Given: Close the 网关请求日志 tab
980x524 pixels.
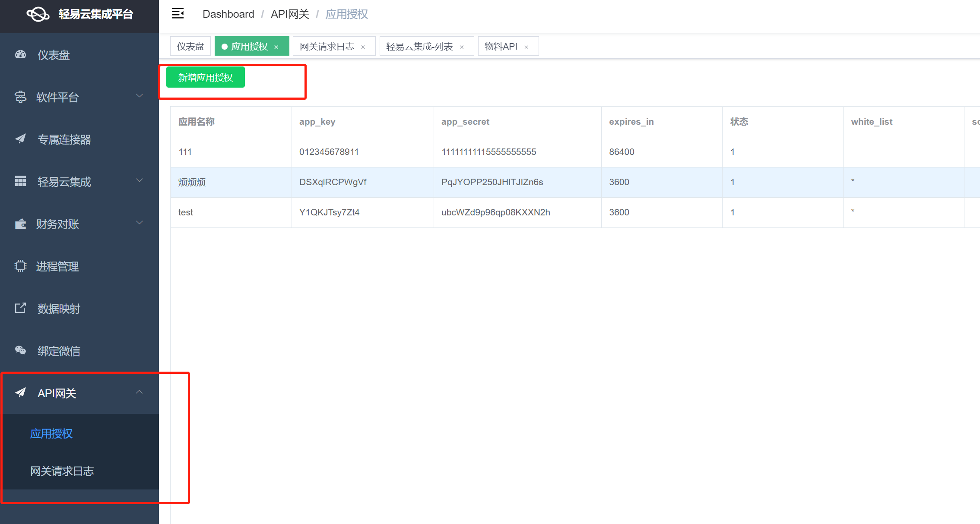Looking at the screenshot, I should coord(363,47).
